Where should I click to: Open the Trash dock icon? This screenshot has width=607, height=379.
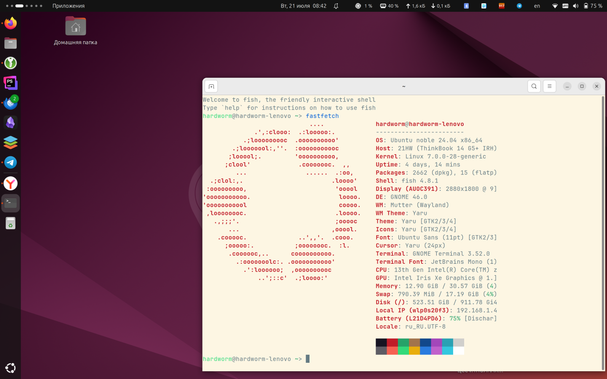[10, 223]
